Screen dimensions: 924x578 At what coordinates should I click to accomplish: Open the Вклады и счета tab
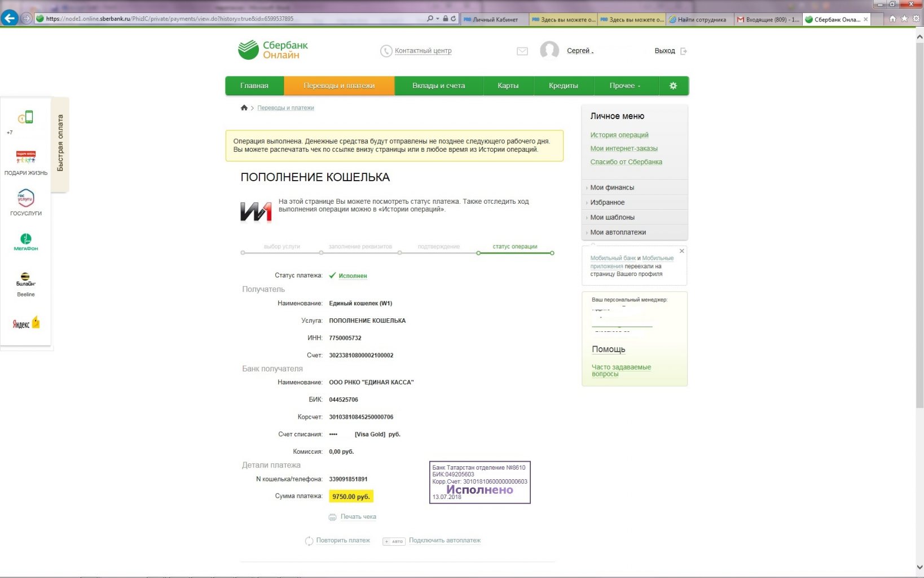point(438,86)
